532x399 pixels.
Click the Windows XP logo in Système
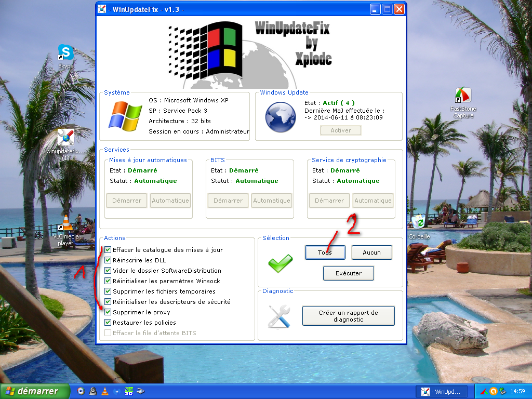coord(125,116)
